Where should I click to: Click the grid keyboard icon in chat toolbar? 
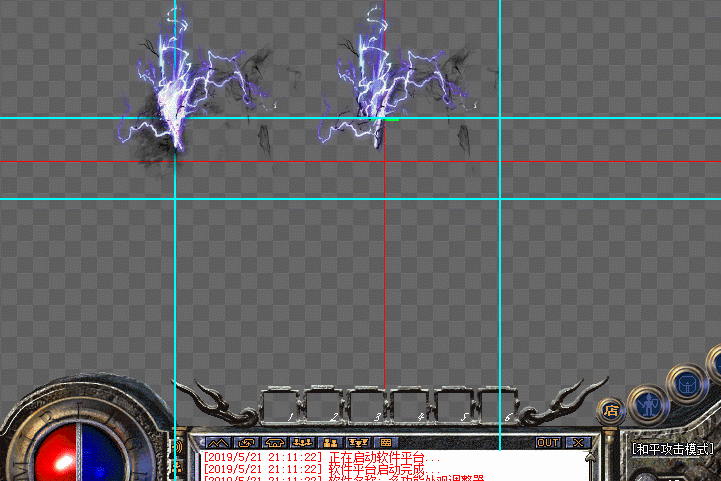[x=386, y=443]
